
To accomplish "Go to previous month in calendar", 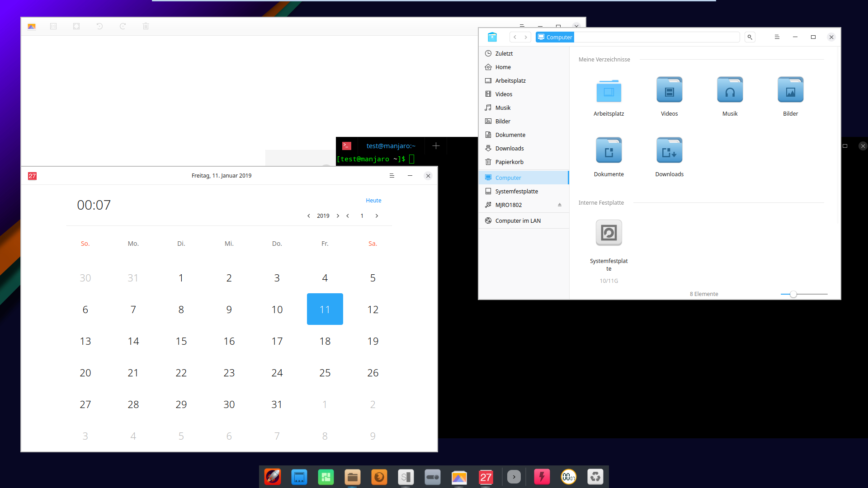I will [348, 216].
